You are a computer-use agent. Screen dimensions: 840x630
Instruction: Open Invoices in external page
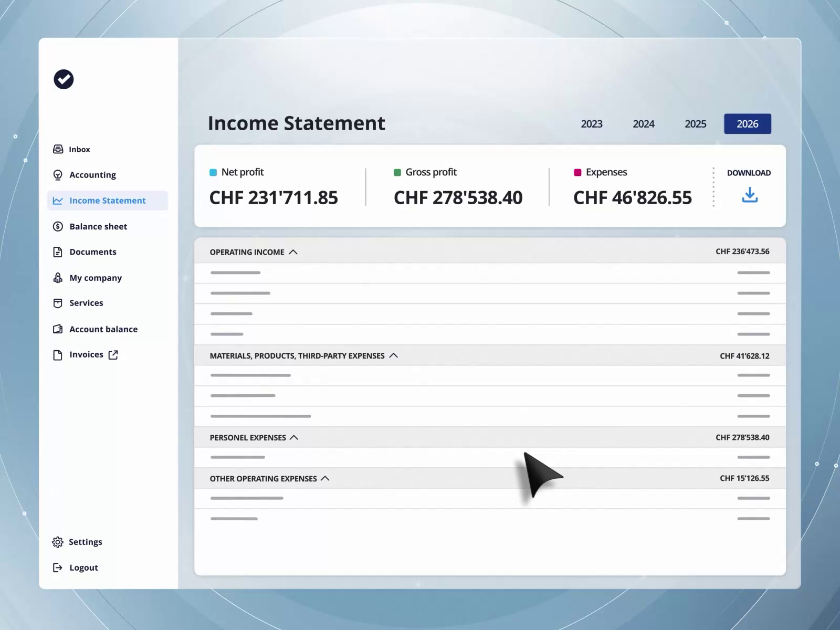pyautogui.click(x=86, y=354)
